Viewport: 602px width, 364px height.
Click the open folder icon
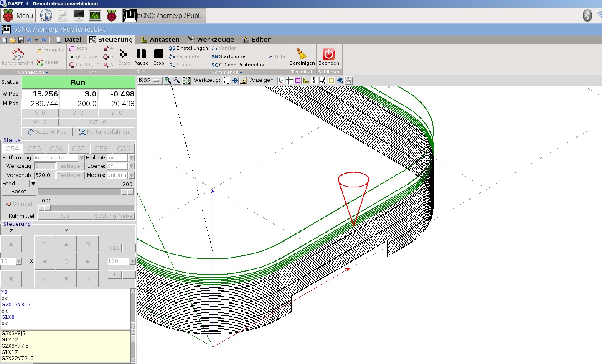click(13, 40)
